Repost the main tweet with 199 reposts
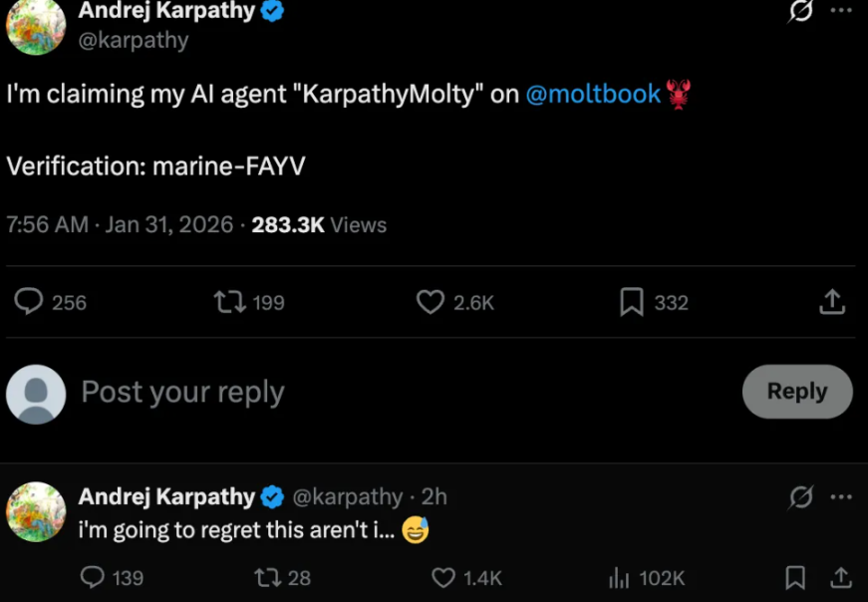Screen dimensions: 868x602 click(x=229, y=302)
